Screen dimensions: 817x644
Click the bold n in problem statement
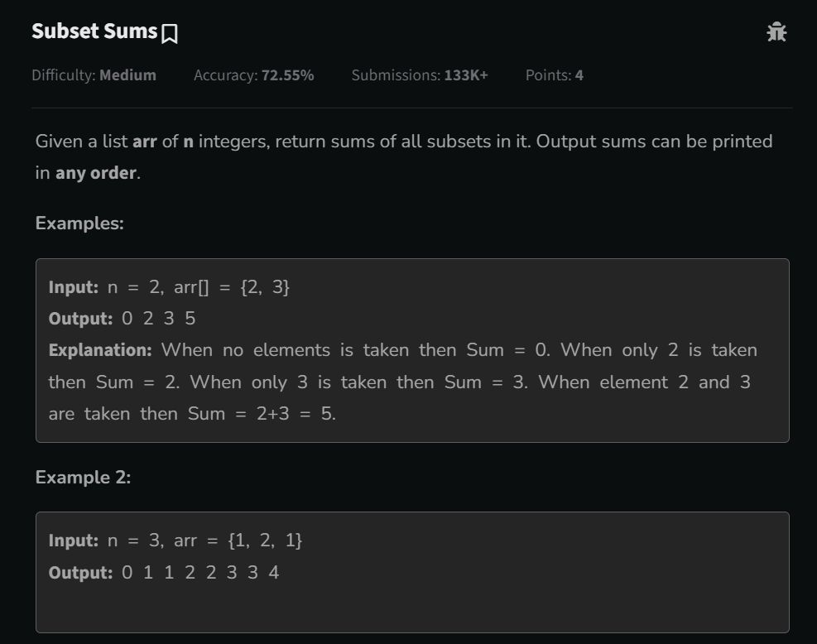point(189,142)
